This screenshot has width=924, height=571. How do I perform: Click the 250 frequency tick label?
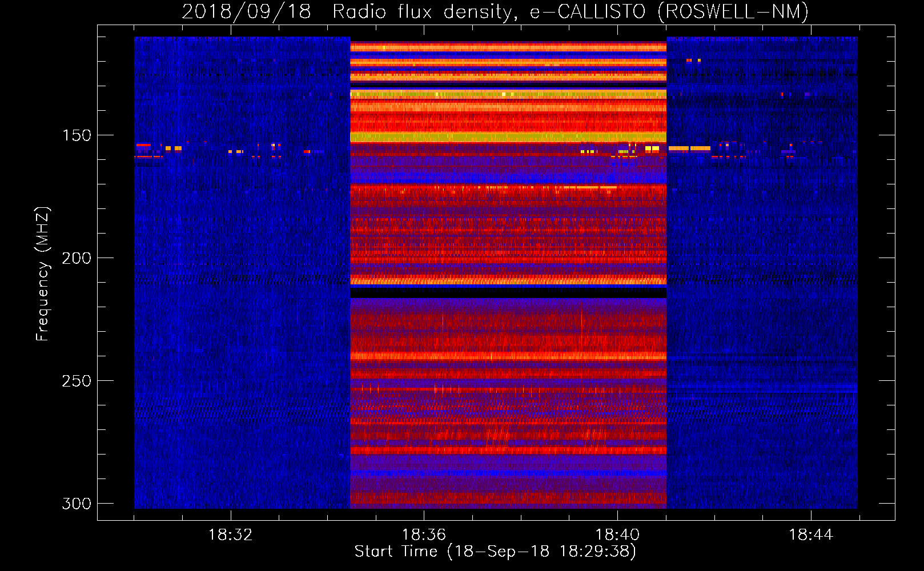tap(77, 381)
